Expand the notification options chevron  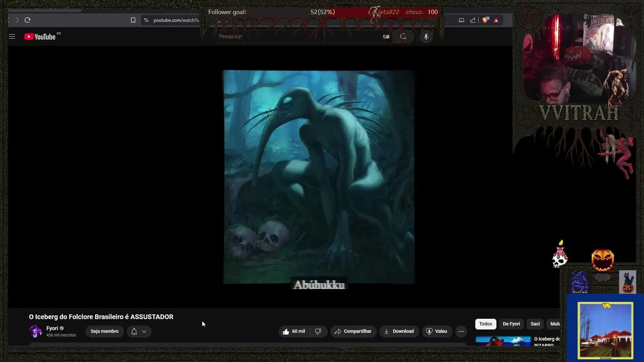pos(144,331)
